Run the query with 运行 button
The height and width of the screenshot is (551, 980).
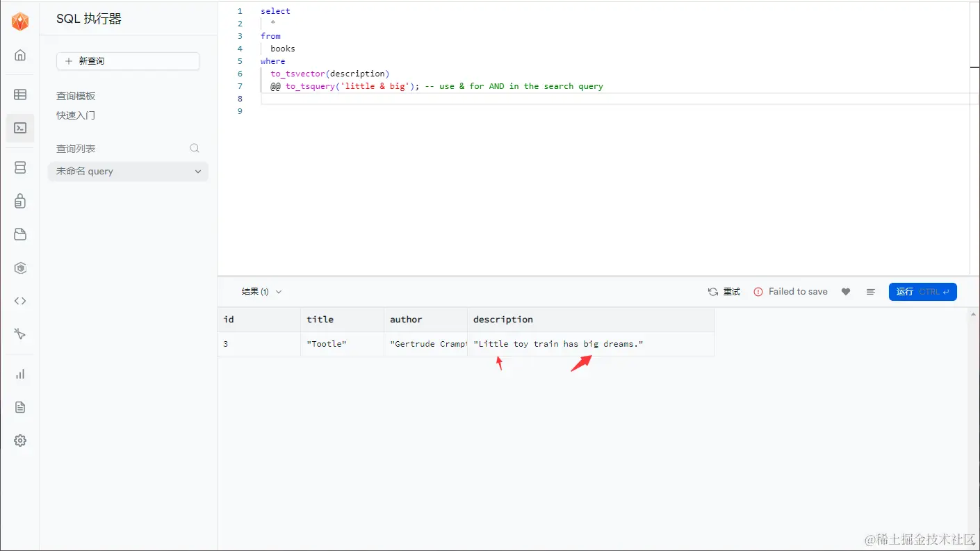(922, 292)
